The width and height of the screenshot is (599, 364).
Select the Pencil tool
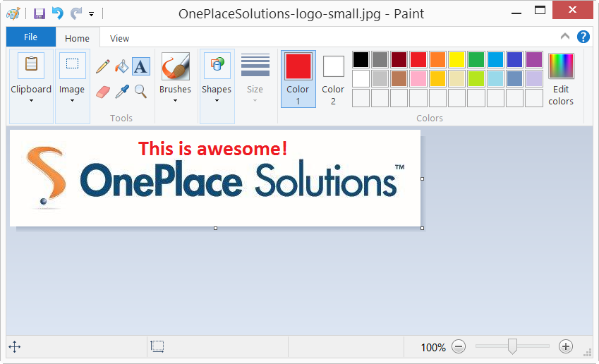[103, 66]
